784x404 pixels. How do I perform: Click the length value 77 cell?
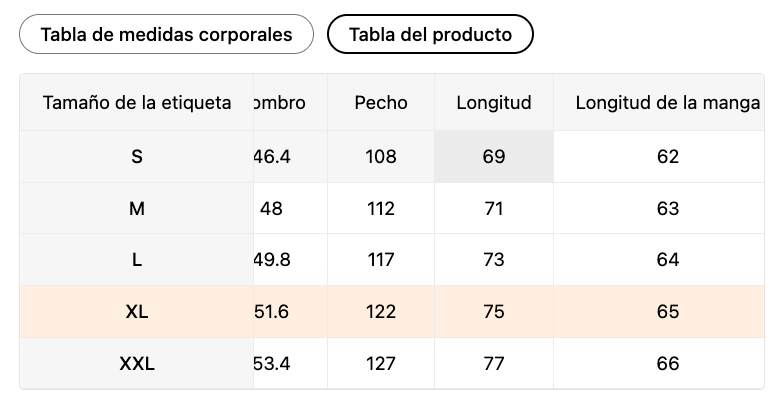[x=493, y=364]
